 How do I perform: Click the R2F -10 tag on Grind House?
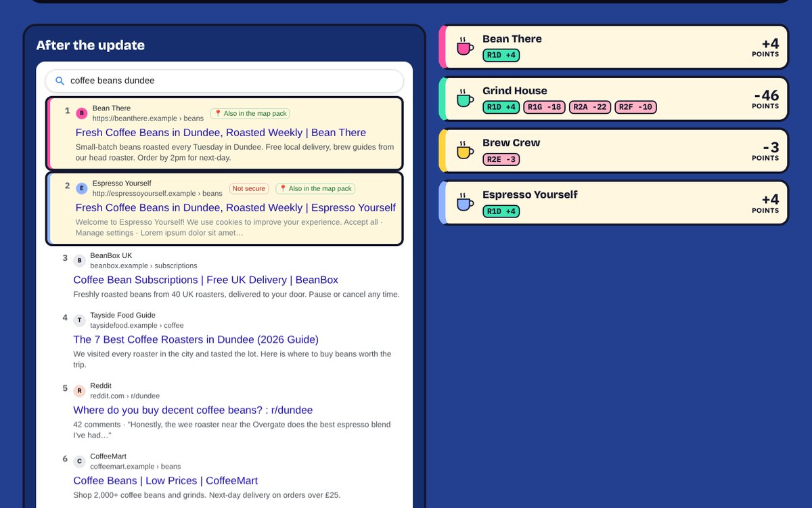click(636, 107)
